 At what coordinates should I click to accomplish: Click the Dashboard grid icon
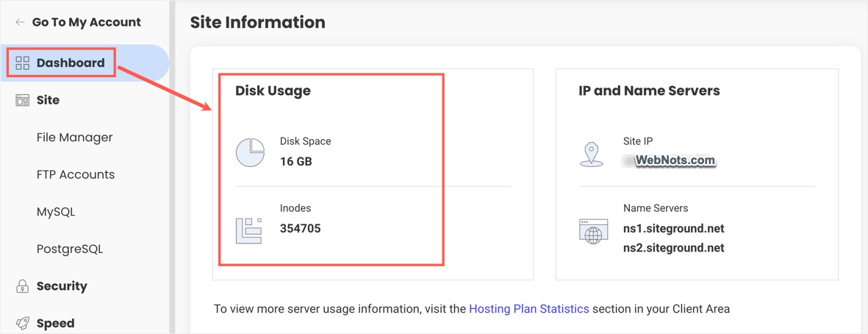coord(22,63)
